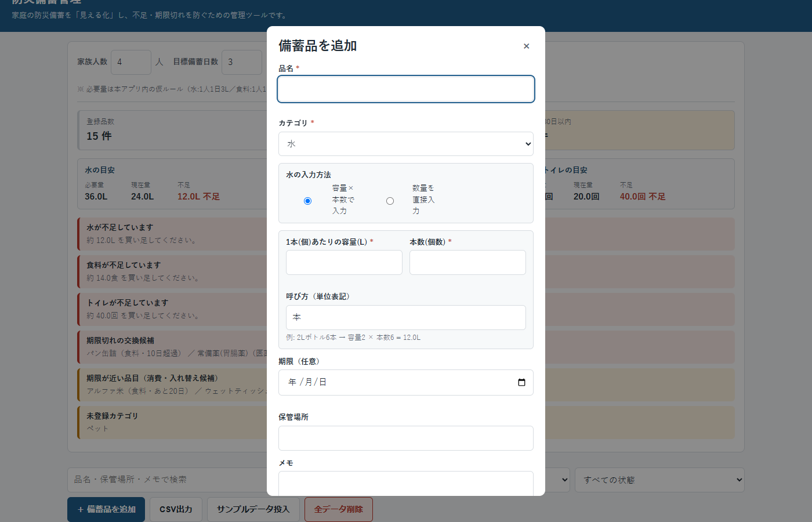The width and height of the screenshot is (812, 522).
Task: Click the + 備蓄品を追加 button
Action: pos(106,509)
